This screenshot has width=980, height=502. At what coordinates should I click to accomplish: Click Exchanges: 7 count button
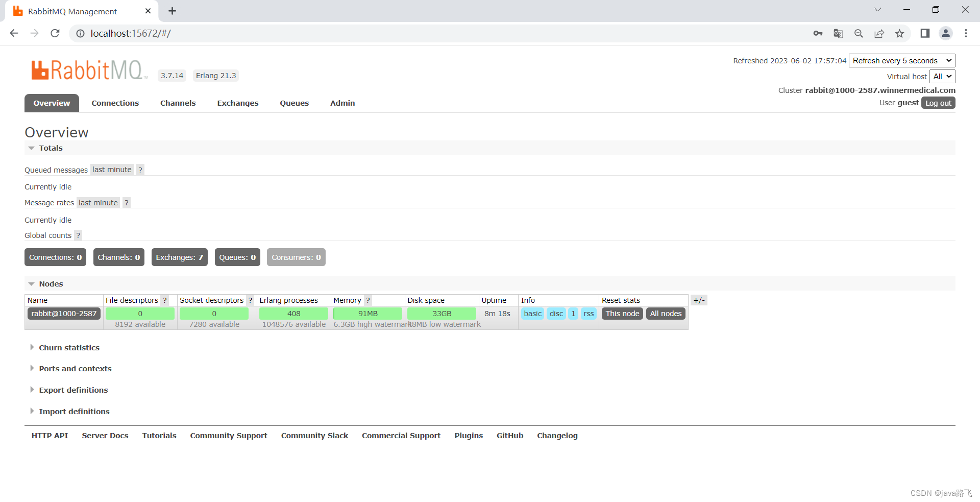[180, 257]
